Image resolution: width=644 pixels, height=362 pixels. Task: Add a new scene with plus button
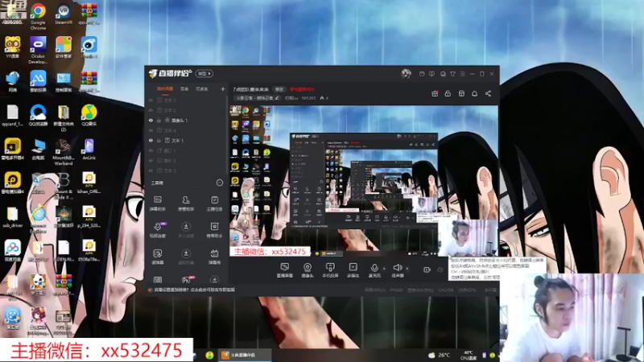223,88
